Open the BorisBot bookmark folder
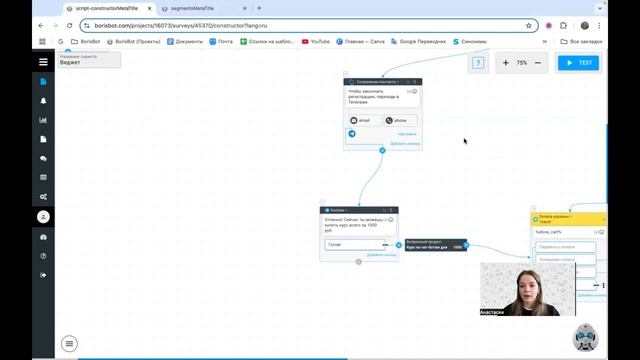The height and width of the screenshot is (360, 640). (x=86, y=42)
